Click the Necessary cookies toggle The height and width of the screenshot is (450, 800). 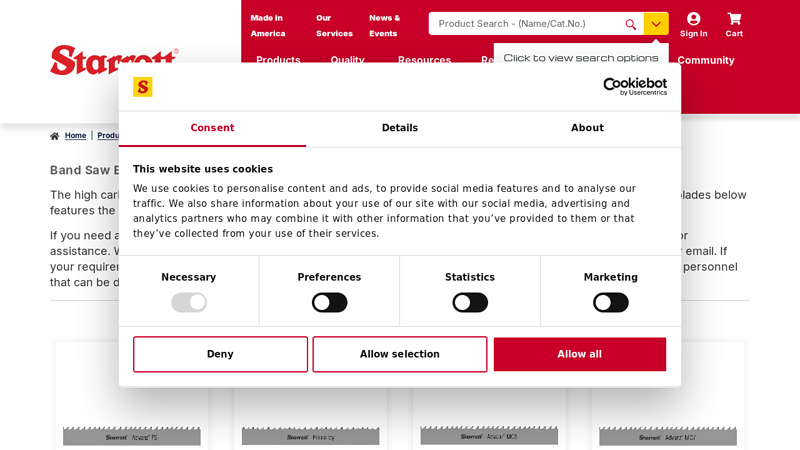(x=189, y=302)
